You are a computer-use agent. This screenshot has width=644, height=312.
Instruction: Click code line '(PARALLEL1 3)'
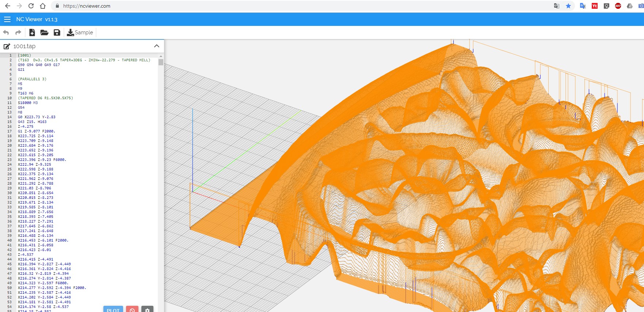point(32,79)
